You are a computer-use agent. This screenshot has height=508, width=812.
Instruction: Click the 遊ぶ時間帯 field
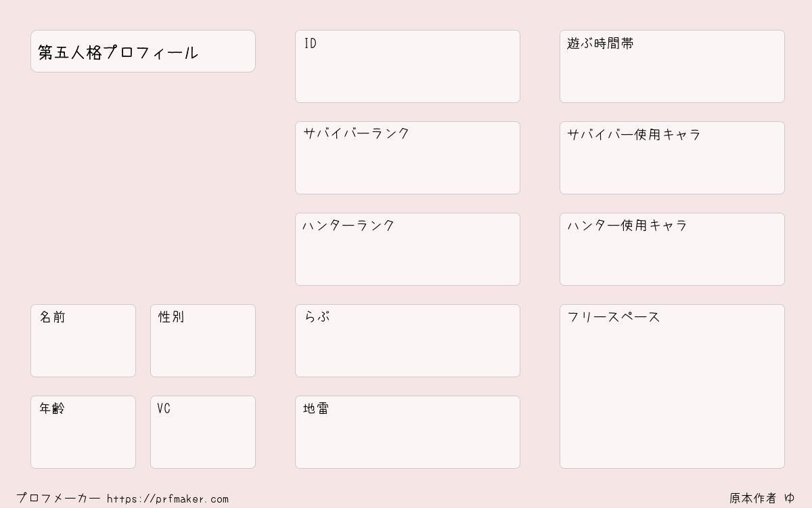672,66
